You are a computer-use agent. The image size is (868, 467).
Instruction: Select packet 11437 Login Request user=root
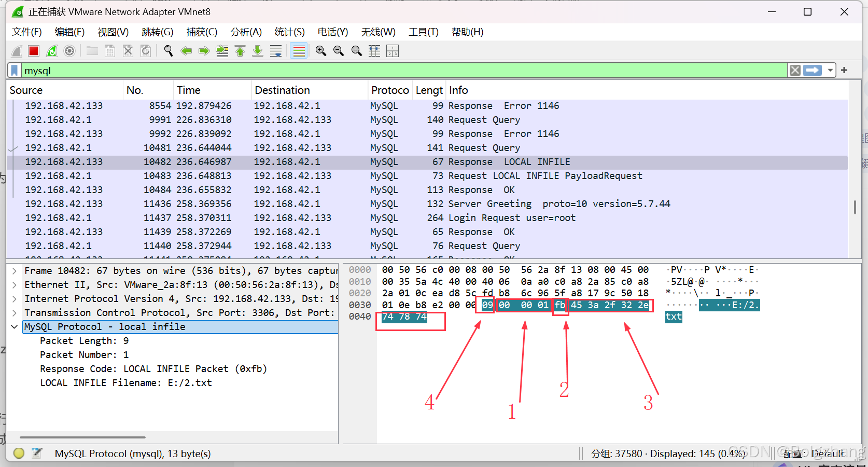pyautogui.click(x=427, y=218)
